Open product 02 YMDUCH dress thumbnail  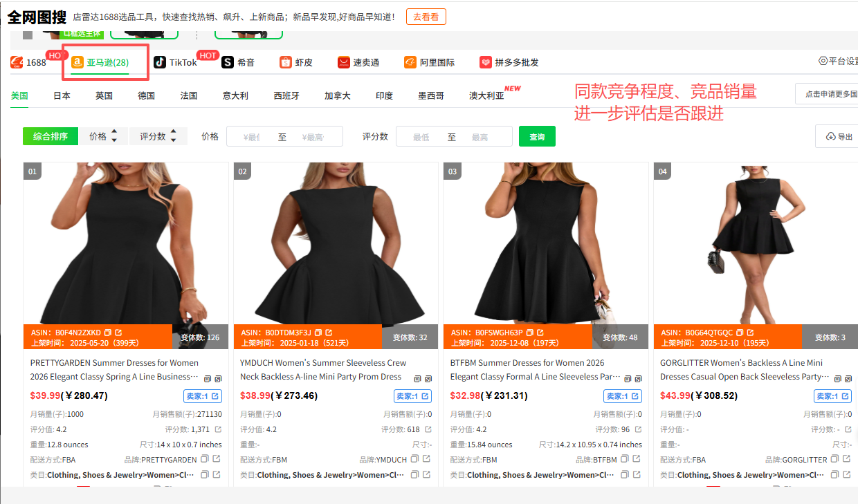coord(336,243)
